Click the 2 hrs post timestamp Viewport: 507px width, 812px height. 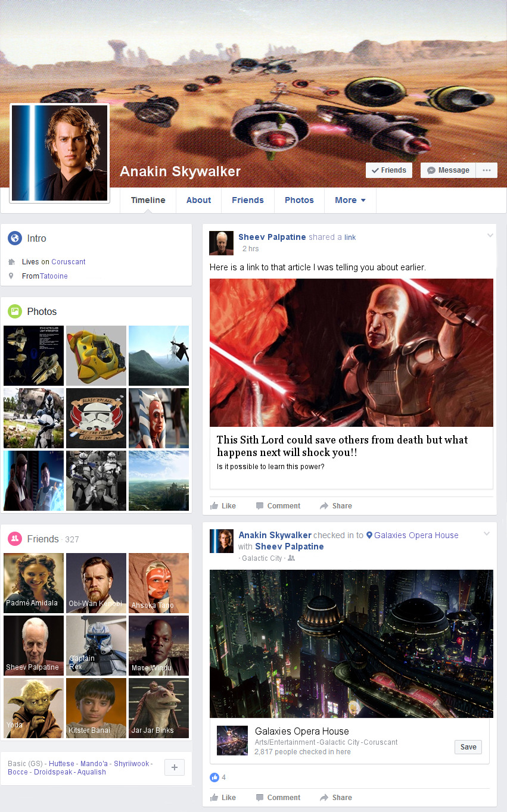point(250,249)
